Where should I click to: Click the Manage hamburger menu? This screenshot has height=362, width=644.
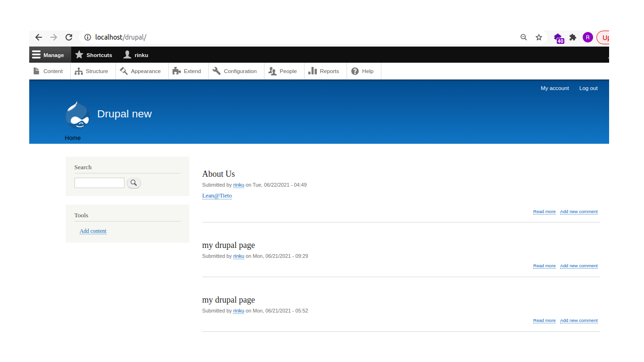pos(36,55)
